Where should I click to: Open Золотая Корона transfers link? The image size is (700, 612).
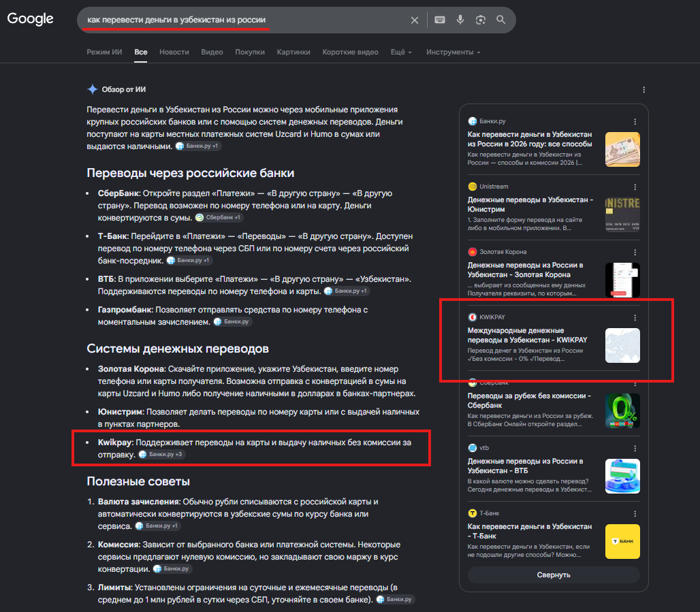tap(525, 270)
